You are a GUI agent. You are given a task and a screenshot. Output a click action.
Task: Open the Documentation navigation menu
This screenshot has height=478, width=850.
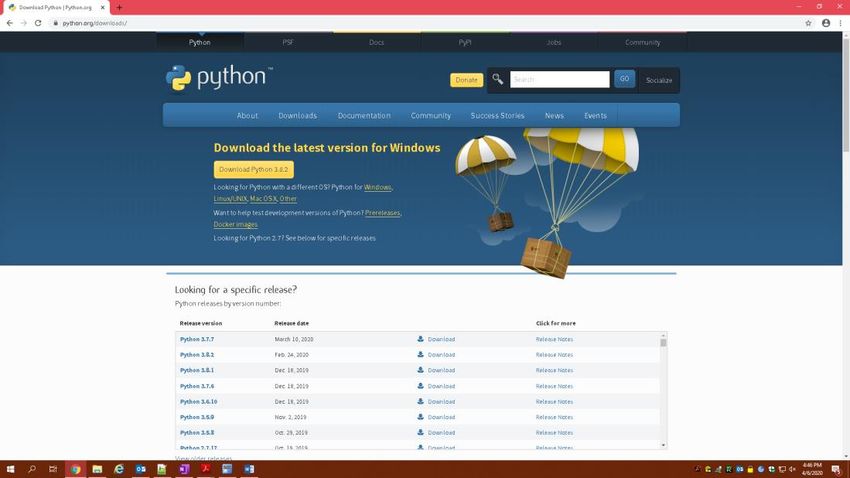pyautogui.click(x=364, y=115)
